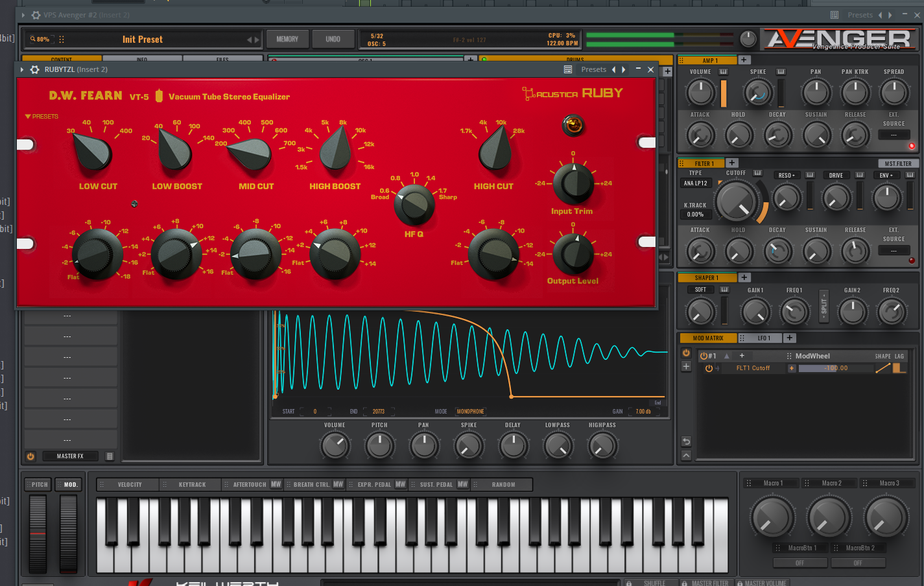The height and width of the screenshot is (586, 924).
Task: Open Ruby PRESETS dropdown
Action: coord(41,117)
